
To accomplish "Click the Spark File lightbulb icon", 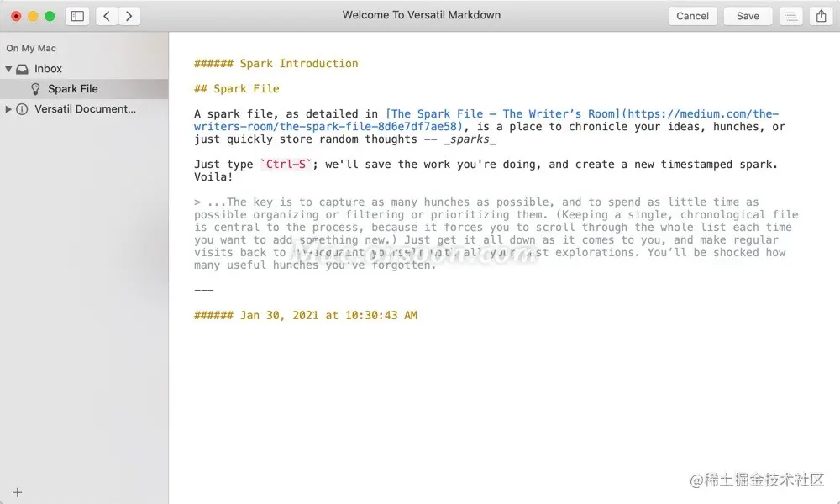I will [x=35, y=89].
